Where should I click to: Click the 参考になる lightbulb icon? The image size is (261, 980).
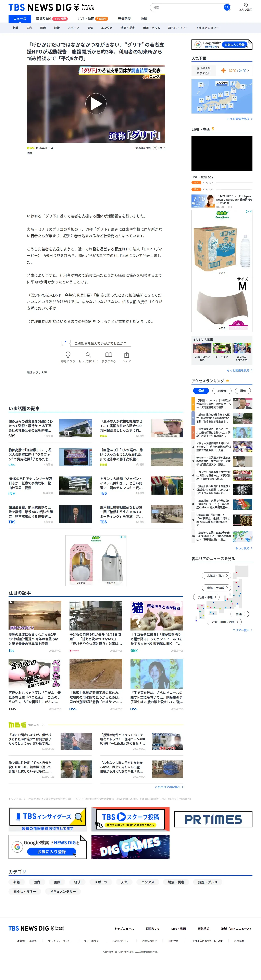pos(68,355)
